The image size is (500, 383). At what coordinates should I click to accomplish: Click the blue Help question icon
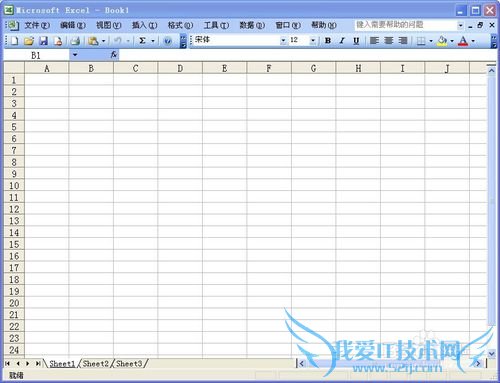coord(168,41)
